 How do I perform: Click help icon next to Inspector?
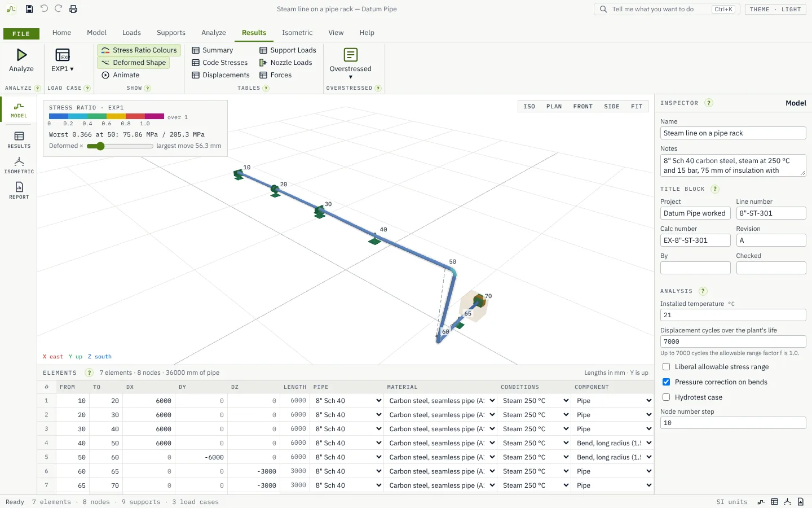tap(709, 103)
